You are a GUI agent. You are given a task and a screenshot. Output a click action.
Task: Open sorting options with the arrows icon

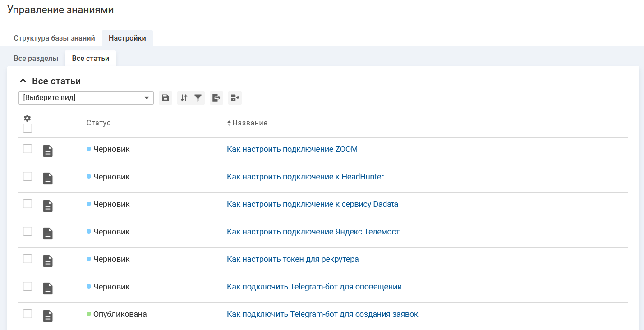point(184,98)
